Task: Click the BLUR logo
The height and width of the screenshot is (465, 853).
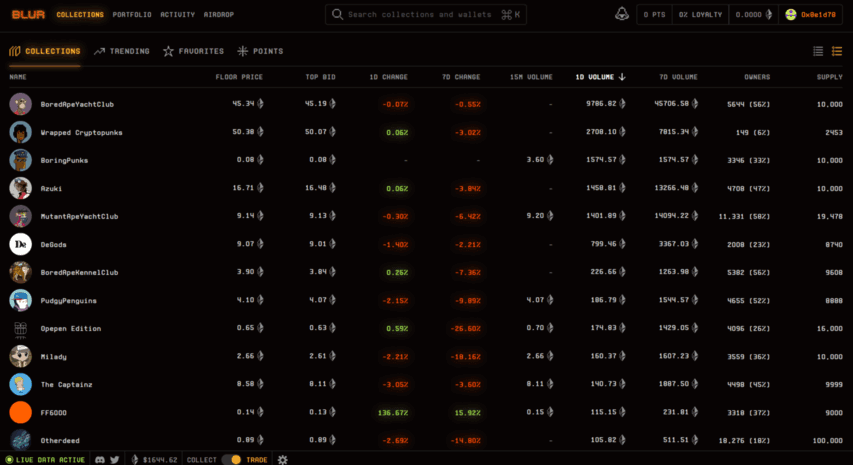Action: click(28, 15)
